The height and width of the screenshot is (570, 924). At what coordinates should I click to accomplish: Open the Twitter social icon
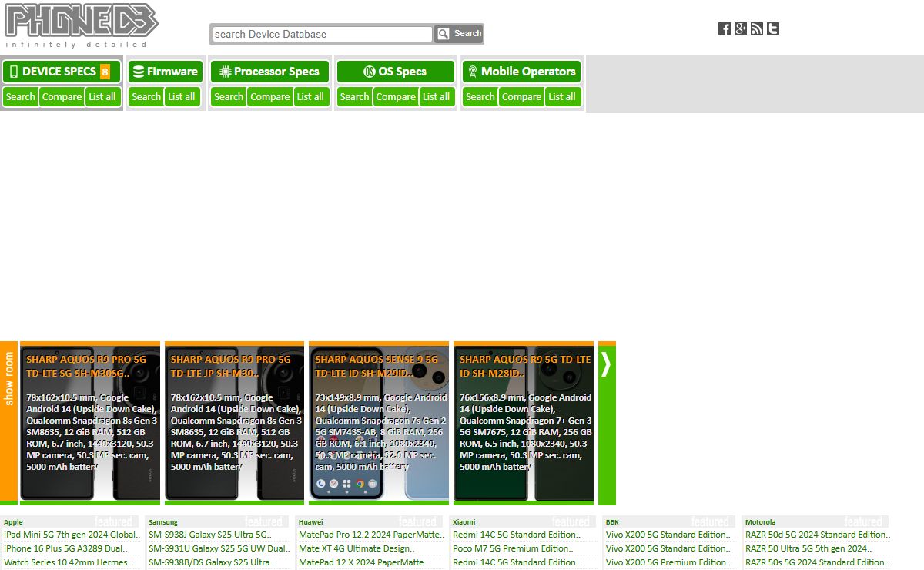tap(773, 28)
